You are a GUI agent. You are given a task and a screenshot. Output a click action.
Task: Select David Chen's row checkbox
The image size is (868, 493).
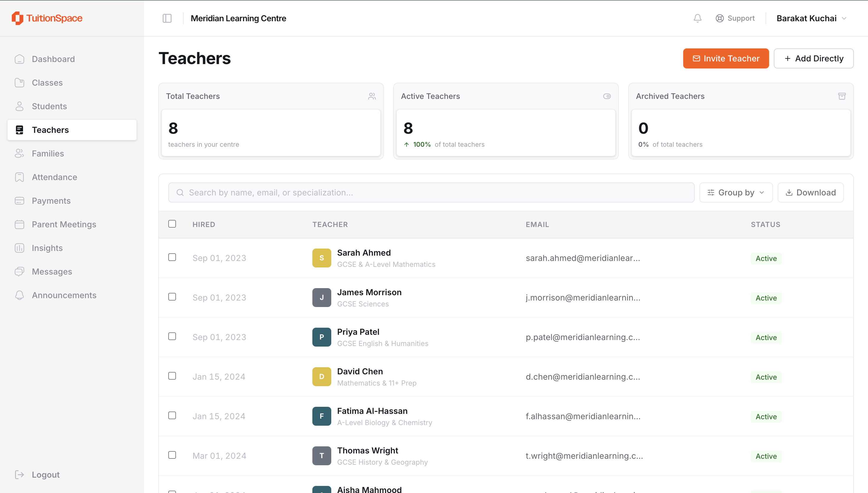tap(172, 376)
